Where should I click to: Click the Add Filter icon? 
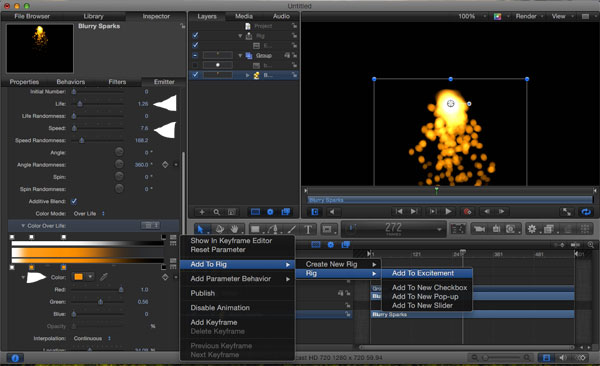tap(549, 229)
